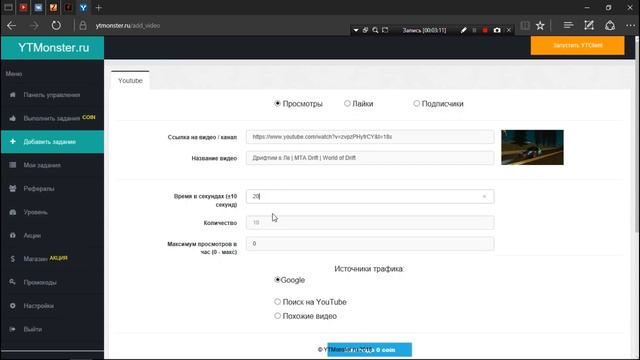Clear the time in seconds field with X
Screen dimensions: 640x360
coord(484,197)
